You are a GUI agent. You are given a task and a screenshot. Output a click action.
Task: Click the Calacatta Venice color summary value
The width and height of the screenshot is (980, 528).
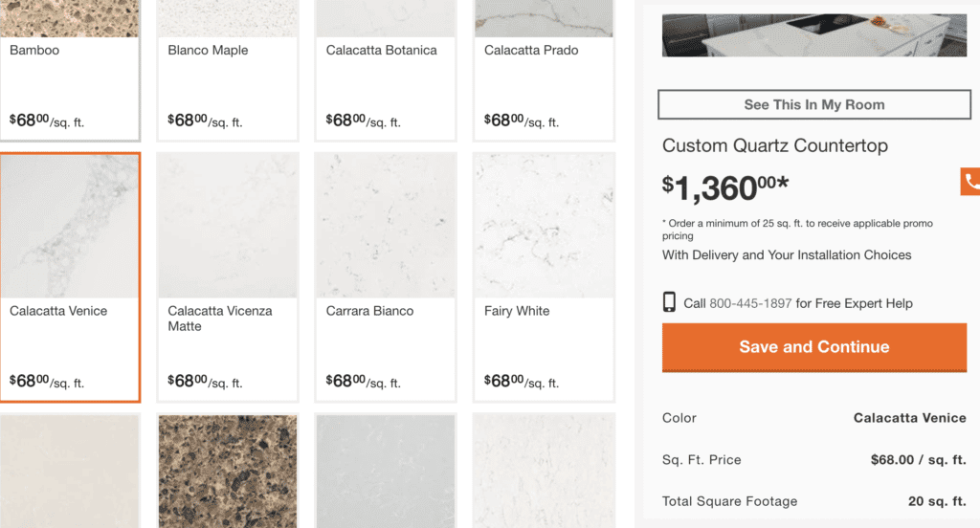click(x=910, y=418)
